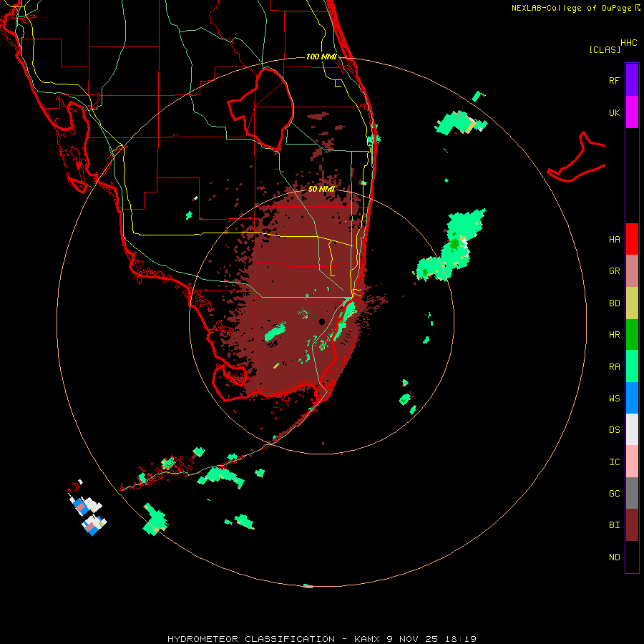Click the RF legend label
This screenshot has height=644, width=644.
click(614, 80)
